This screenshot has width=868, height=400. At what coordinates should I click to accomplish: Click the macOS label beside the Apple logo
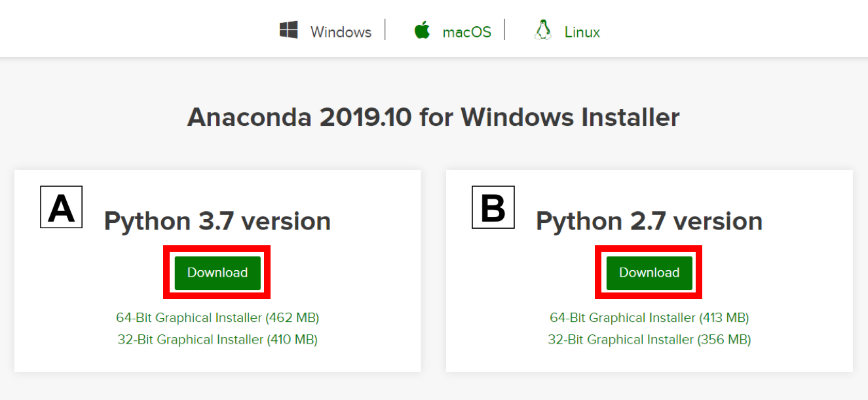point(466,31)
